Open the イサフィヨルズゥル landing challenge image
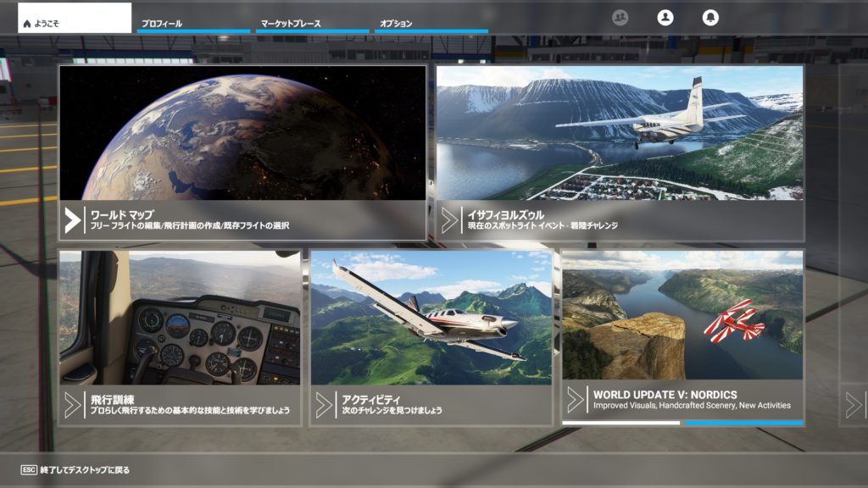Viewport: 868px width, 488px height. tap(620, 133)
